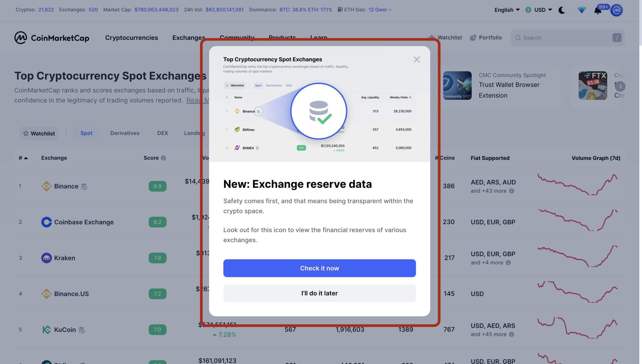Toggle the Watchlist star filter
The image size is (642, 364).
[39, 133]
